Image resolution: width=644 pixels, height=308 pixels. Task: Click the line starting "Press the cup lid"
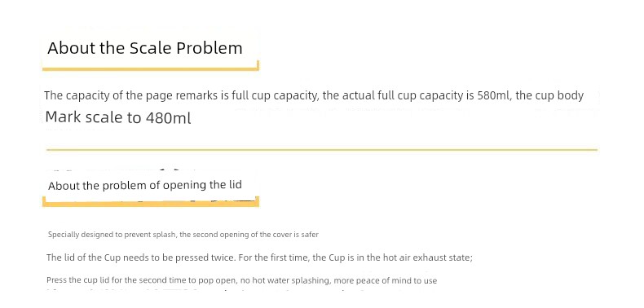[x=241, y=281]
